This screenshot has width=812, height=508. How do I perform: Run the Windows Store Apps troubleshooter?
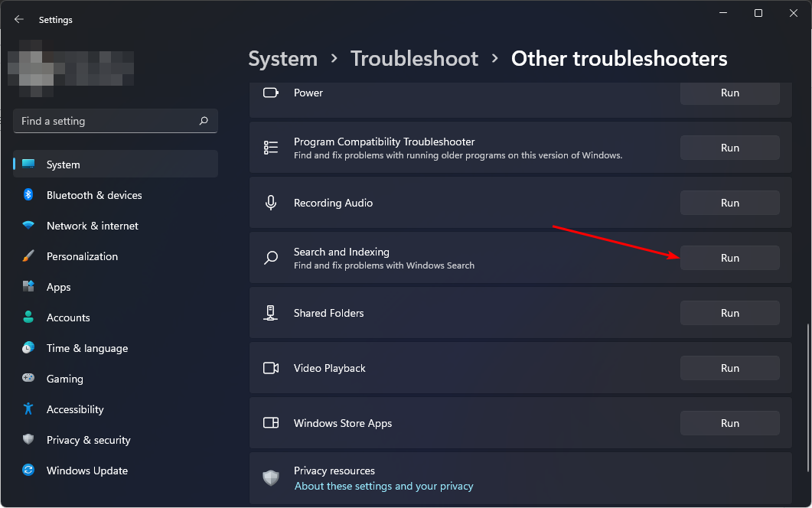point(729,422)
